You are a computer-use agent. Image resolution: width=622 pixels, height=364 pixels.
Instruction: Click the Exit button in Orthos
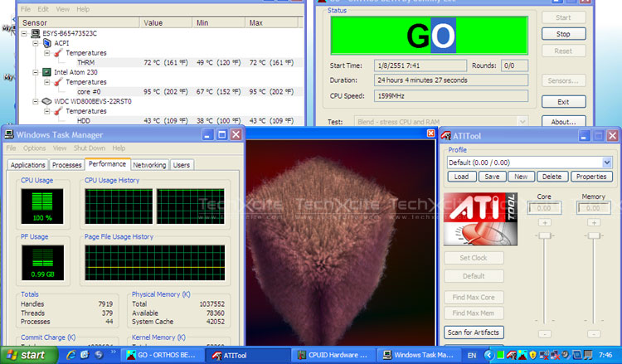pyautogui.click(x=563, y=102)
